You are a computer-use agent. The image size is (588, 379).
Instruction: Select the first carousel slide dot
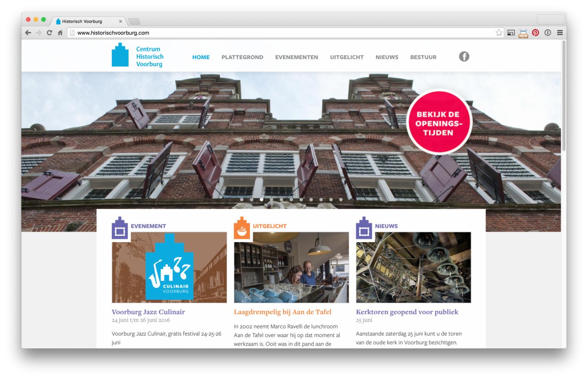242,200
